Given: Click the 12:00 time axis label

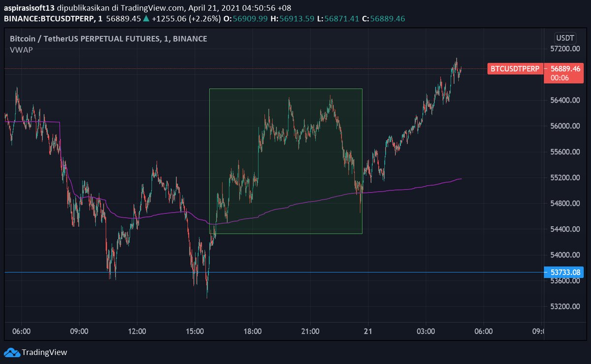Looking at the screenshot, I should tap(136, 331).
